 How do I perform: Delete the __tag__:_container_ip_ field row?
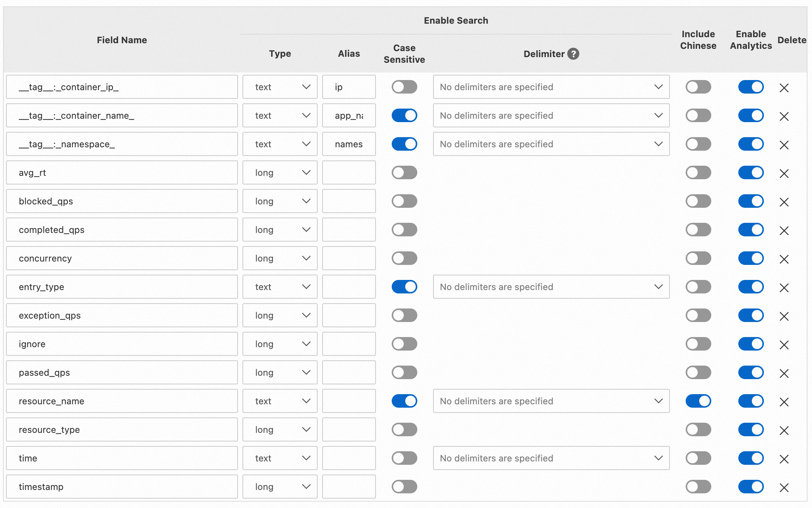[784, 88]
